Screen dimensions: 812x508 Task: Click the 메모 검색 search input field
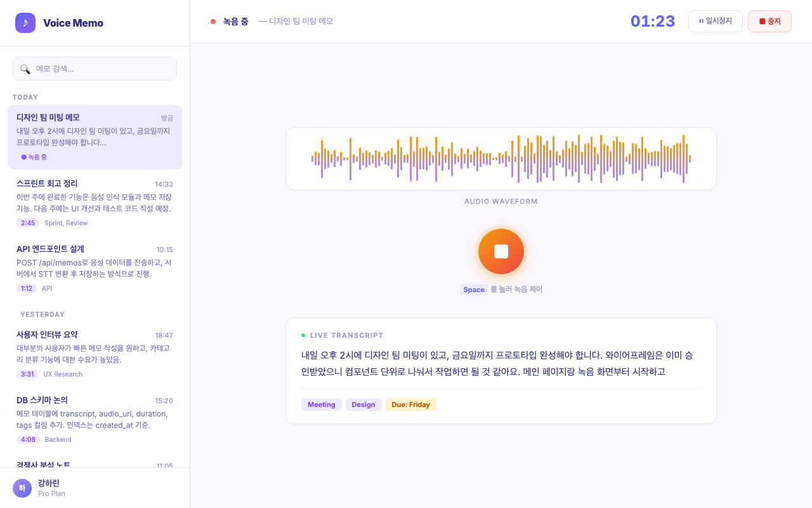click(x=95, y=69)
